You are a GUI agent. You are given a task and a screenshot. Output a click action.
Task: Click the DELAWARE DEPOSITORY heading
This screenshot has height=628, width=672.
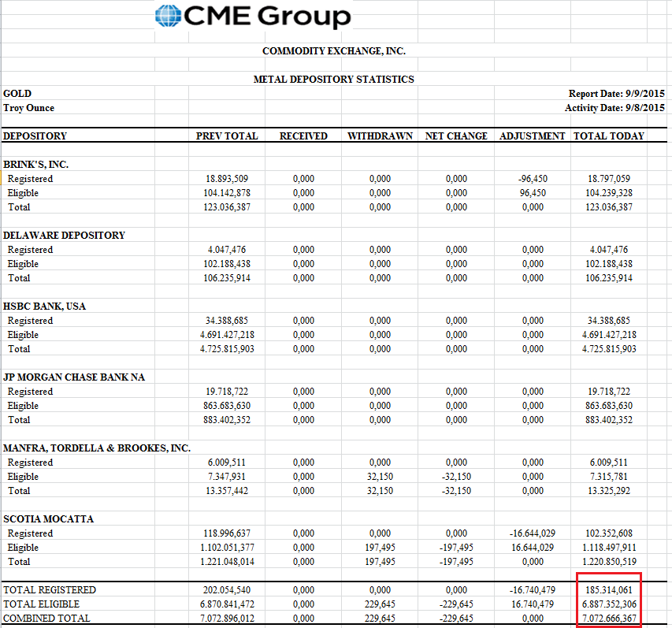[65, 236]
